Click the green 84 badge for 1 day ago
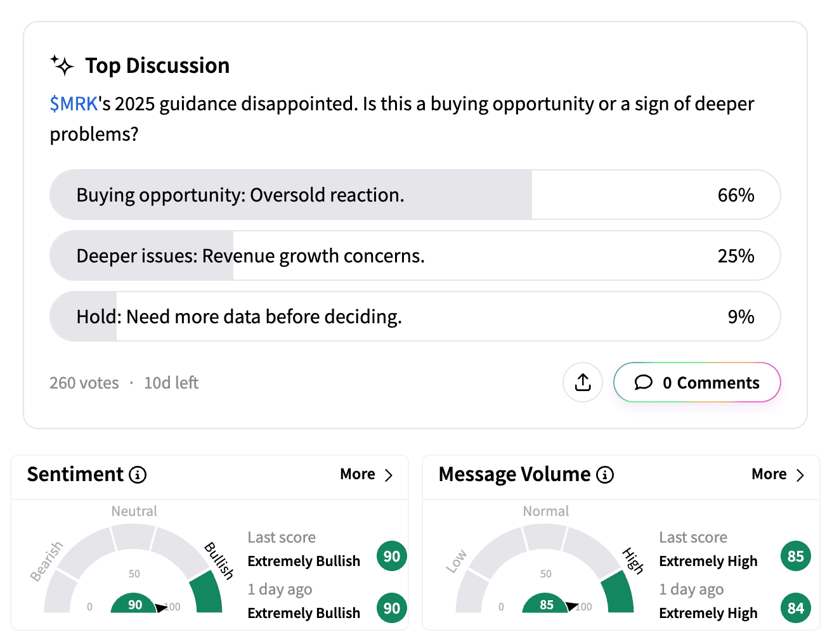This screenshot has width=832, height=644. 796,608
